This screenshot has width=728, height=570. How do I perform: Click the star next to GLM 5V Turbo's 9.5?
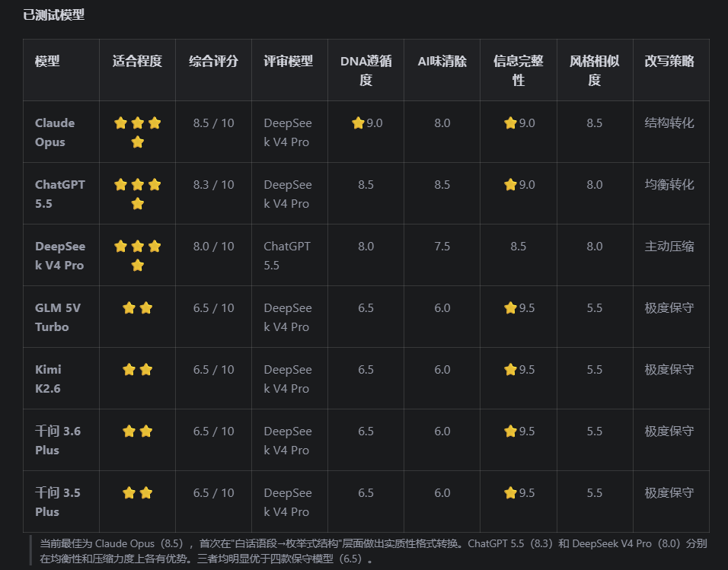(510, 307)
